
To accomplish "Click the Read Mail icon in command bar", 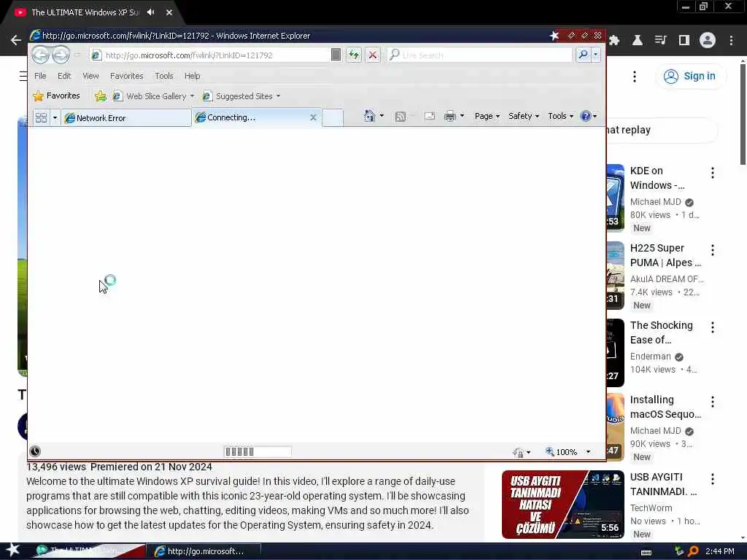I will click(x=429, y=116).
